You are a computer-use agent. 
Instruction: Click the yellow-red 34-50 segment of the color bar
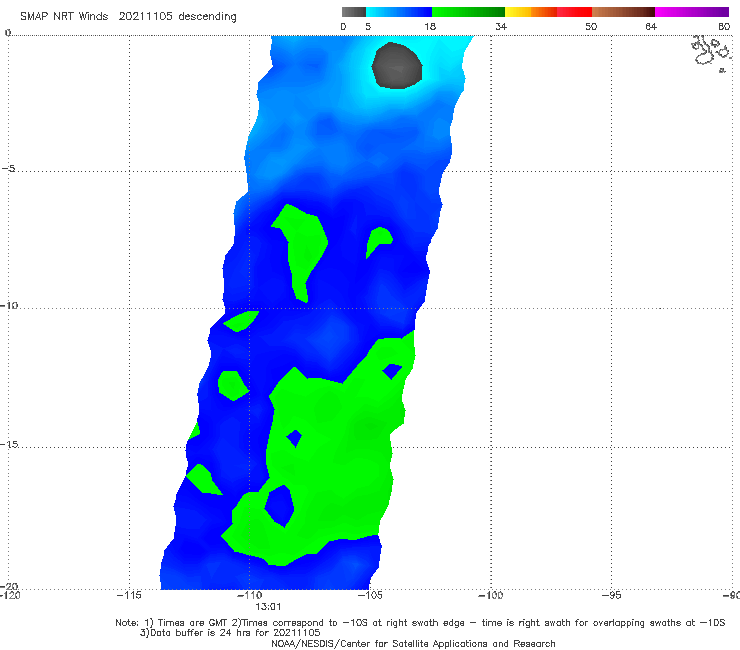tap(548, 12)
